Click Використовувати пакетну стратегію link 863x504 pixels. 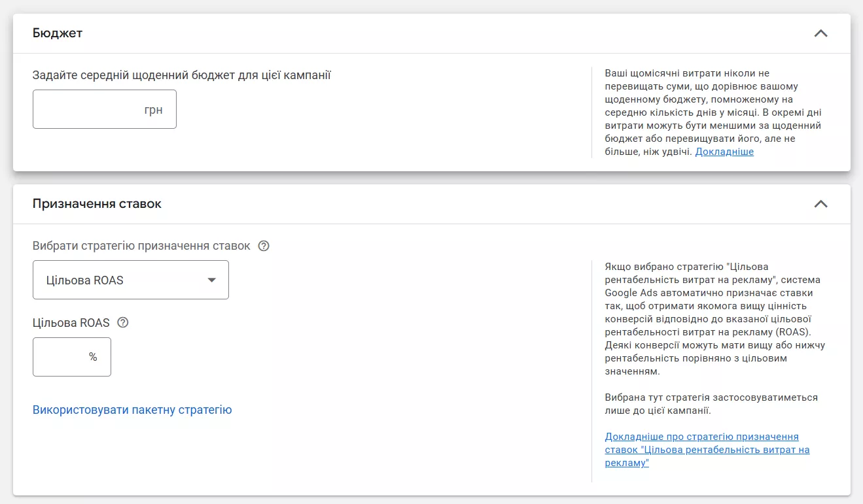(132, 410)
